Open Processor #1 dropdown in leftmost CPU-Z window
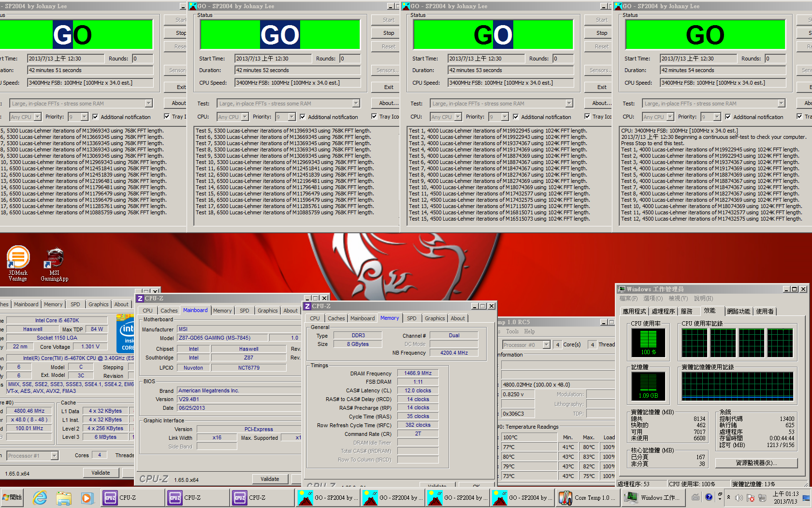This screenshot has width=812, height=508. click(54, 455)
